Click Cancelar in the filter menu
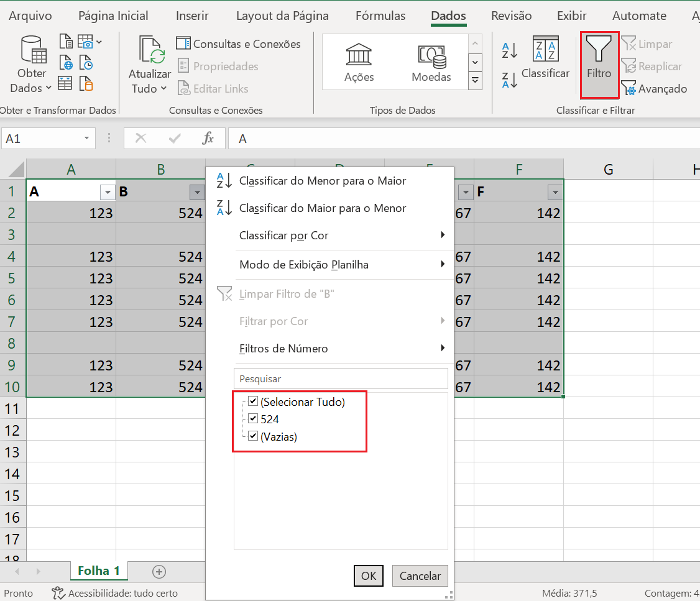This screenshot has height=601, width=700. (x=420, y=576)
